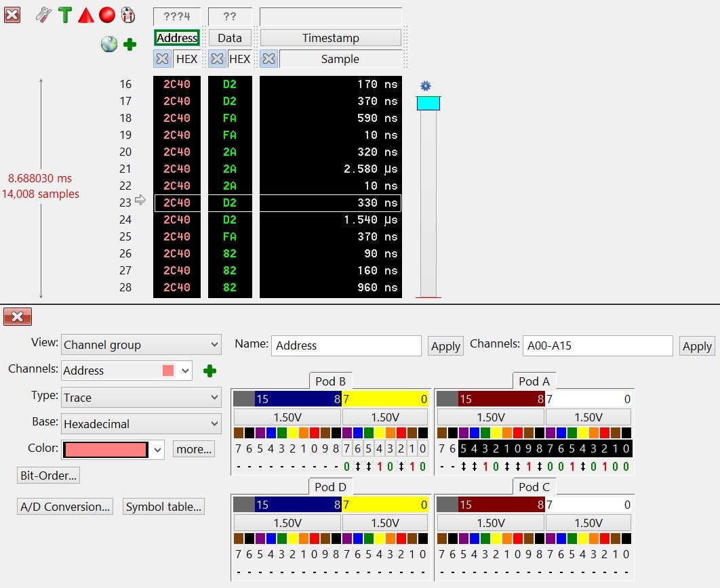The width and height of the screenshot is (720, 588).
Task: Toggle the X button beside Sample
Action: pyautogui.click(x=269, y=59)
